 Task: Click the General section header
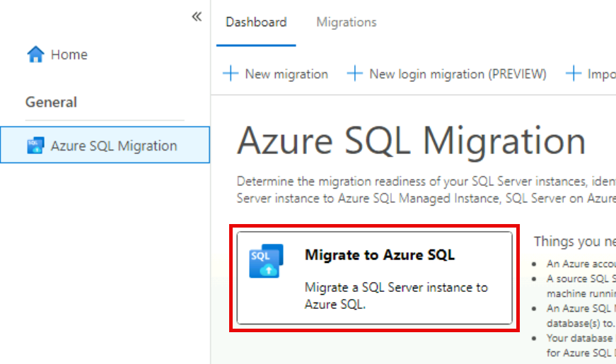tap(52, 102)
